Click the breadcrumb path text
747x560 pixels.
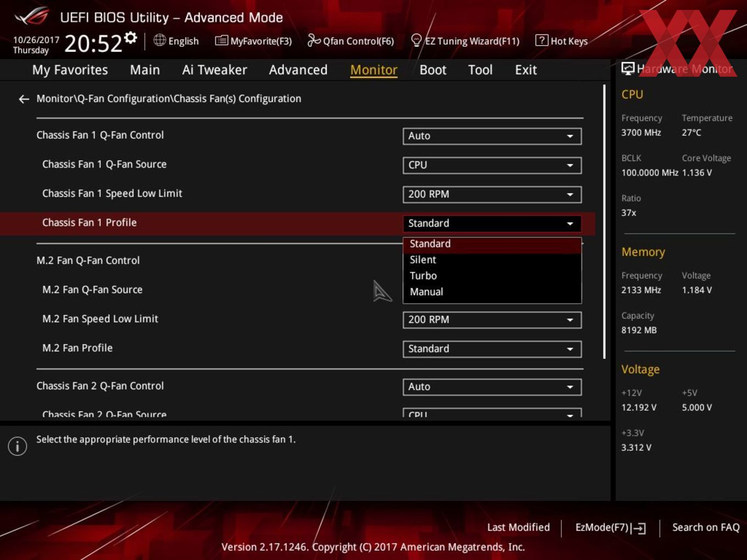[x=169, y=99]
